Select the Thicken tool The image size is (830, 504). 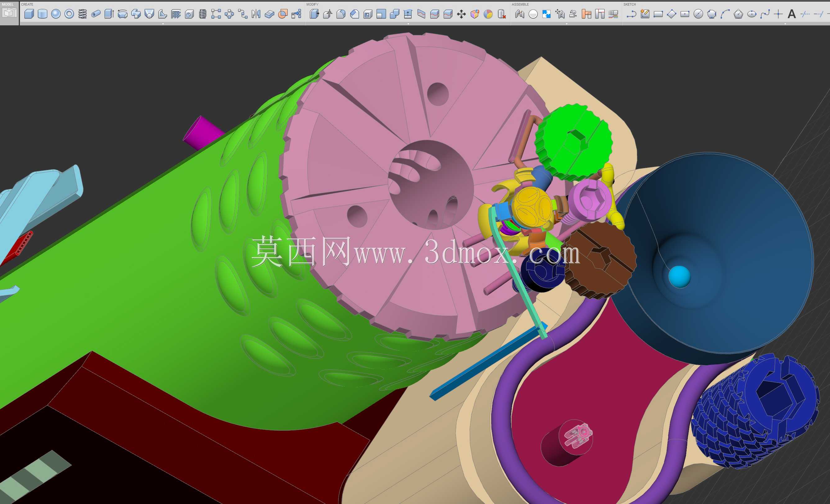point(270,14)
